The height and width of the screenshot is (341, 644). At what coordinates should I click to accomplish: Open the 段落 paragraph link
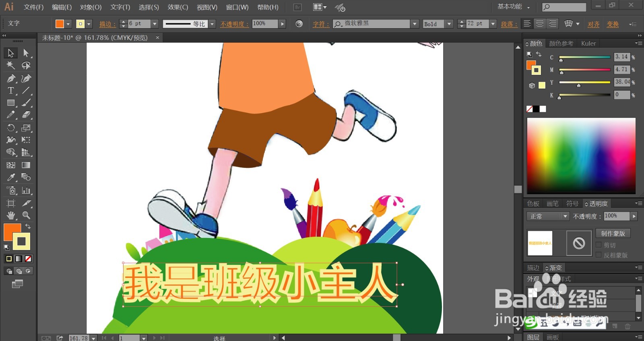509,24
